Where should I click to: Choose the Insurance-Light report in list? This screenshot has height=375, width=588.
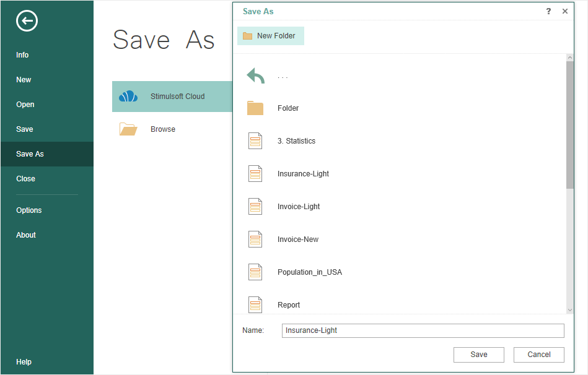[400, 174]
